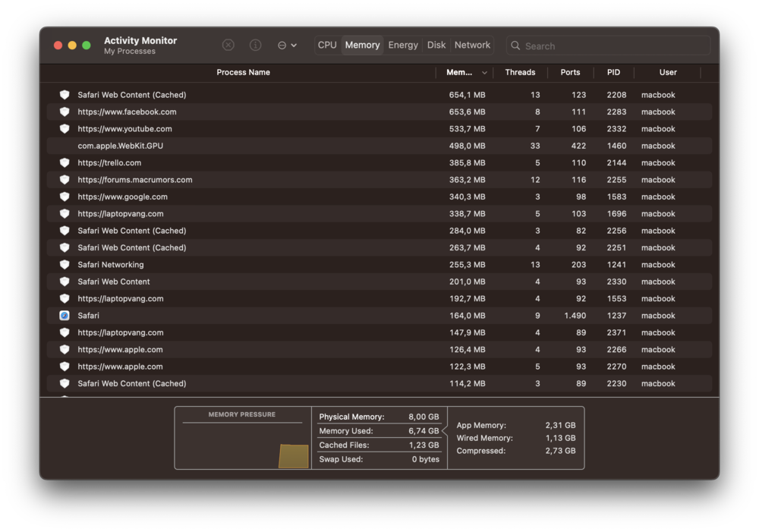
Task: Click shield icon of PID 2251 row
Action: [65, 247]
